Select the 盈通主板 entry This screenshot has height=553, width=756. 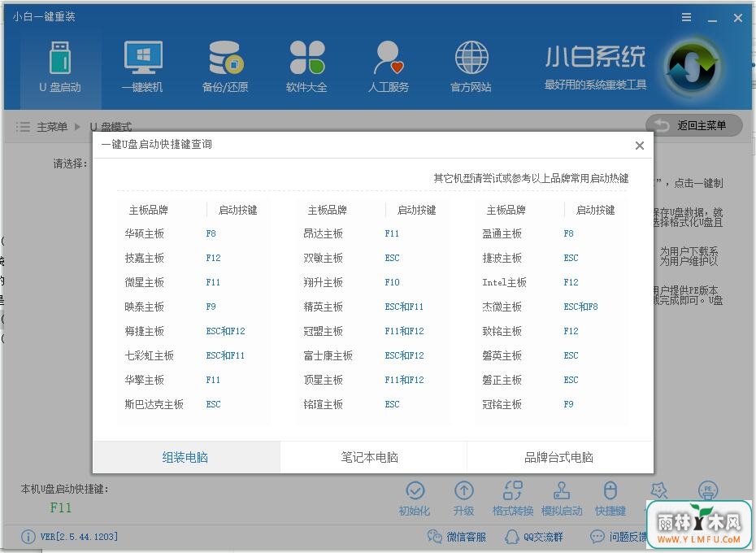pyautogui.click(x=502, y=233)
